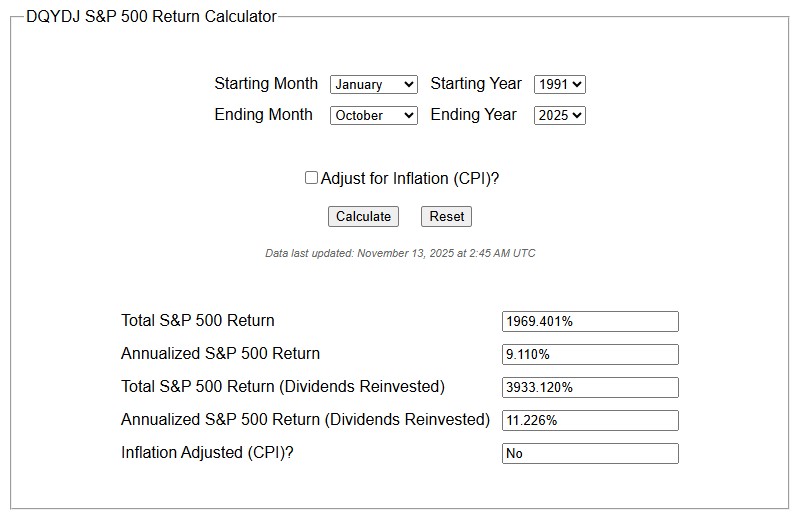Expand the Ending Year dropdown showing 2025

point(559,115)
